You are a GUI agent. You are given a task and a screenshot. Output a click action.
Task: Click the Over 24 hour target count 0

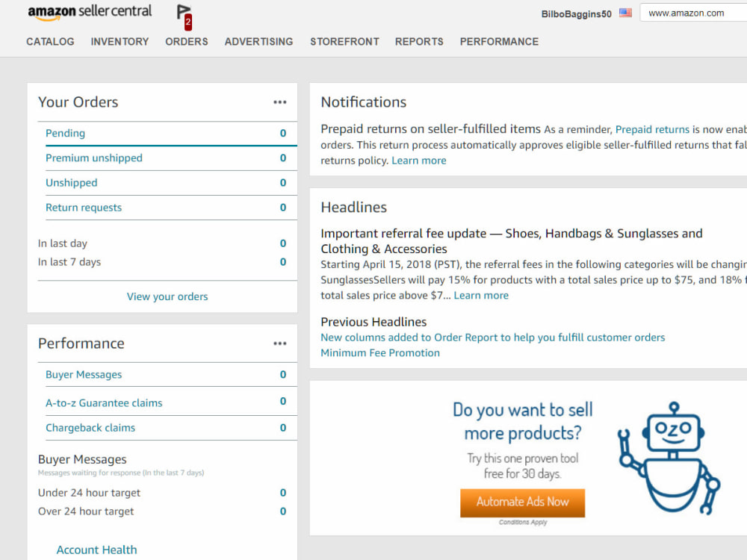283,511
